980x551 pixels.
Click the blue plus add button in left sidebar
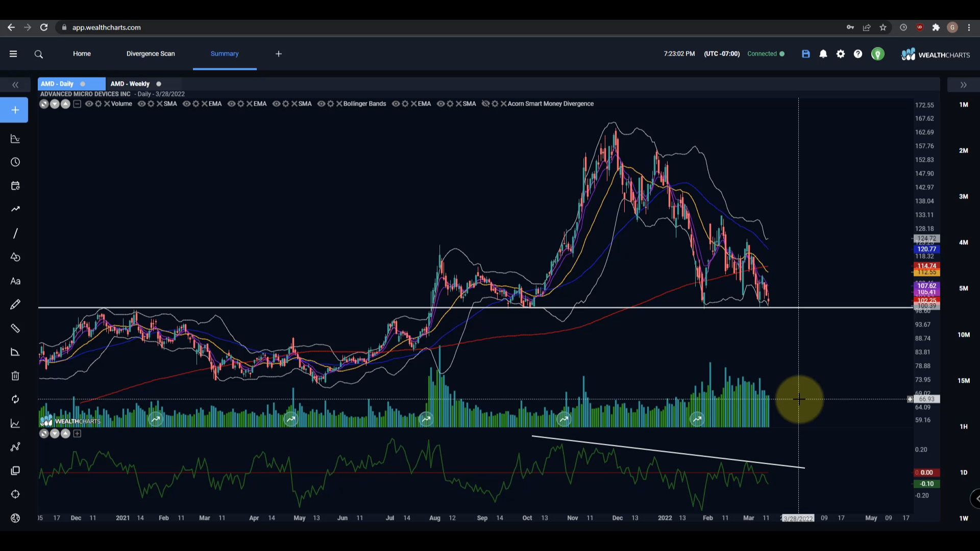point(15,110)
